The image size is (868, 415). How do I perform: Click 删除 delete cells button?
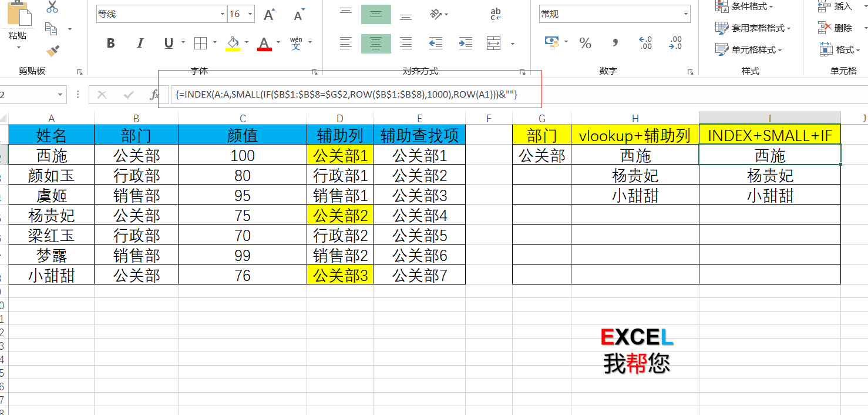[x=835, y=28]
